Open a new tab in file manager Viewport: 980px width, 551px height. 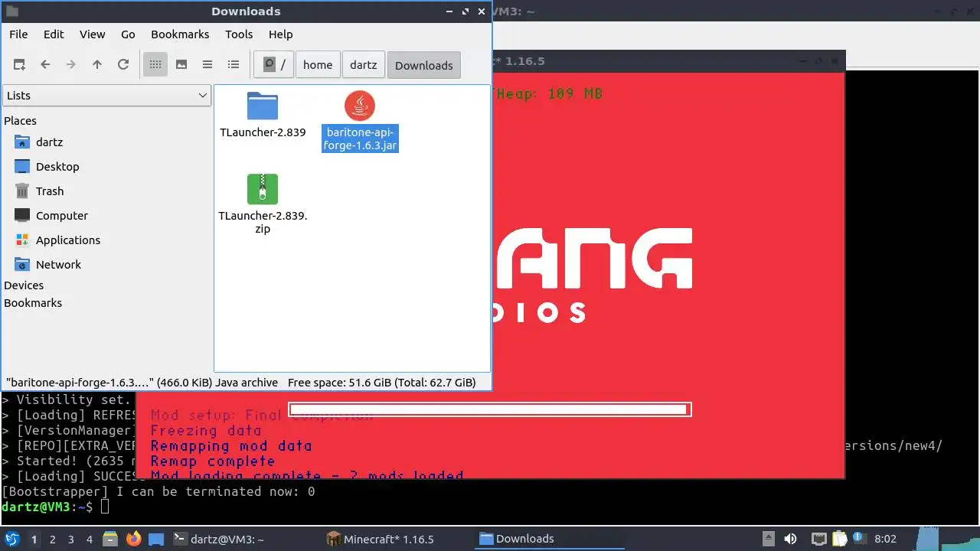pos(19,65)
